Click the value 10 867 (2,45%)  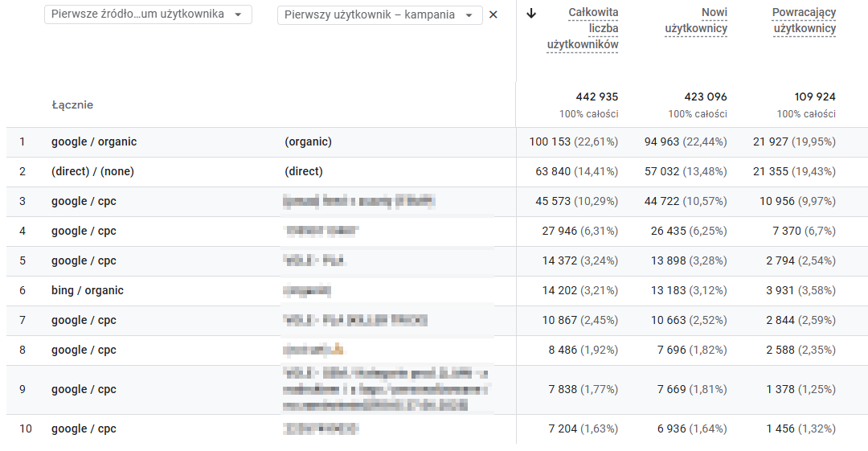tap(580, 320)
